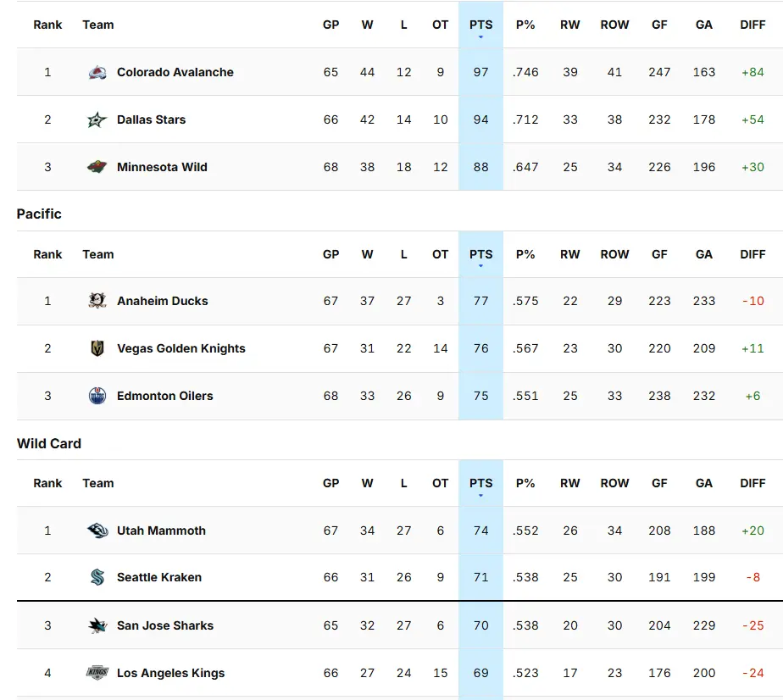Click the Anaheim Ducks logo
The image size is (783, 700).
coord(97,301)
